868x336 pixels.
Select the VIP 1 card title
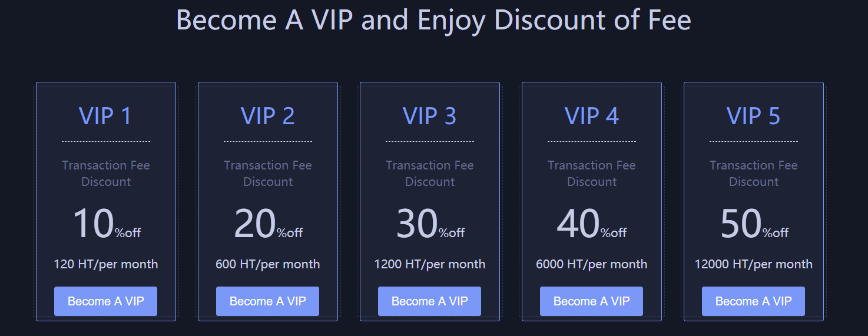click(105, 116)
